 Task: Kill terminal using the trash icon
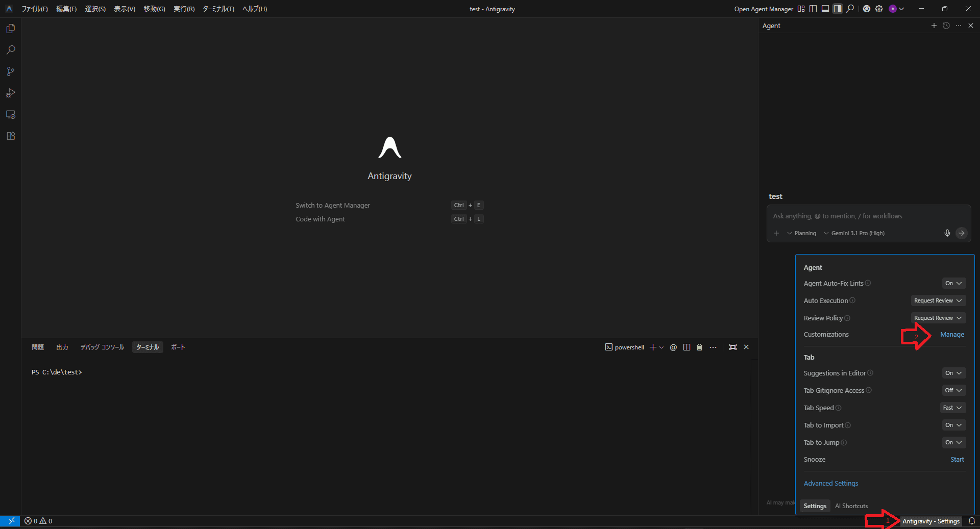coord(699,347)
